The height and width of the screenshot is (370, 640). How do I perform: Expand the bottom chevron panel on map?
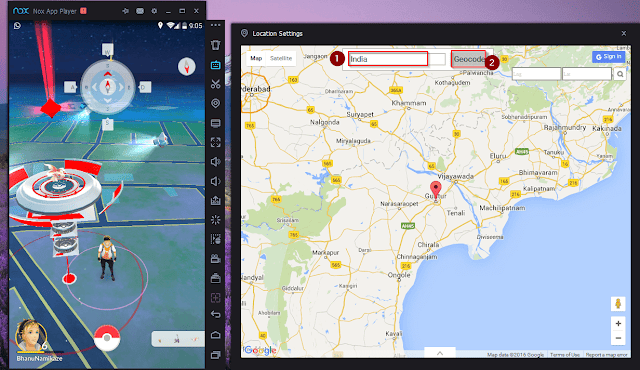point(440,353)
